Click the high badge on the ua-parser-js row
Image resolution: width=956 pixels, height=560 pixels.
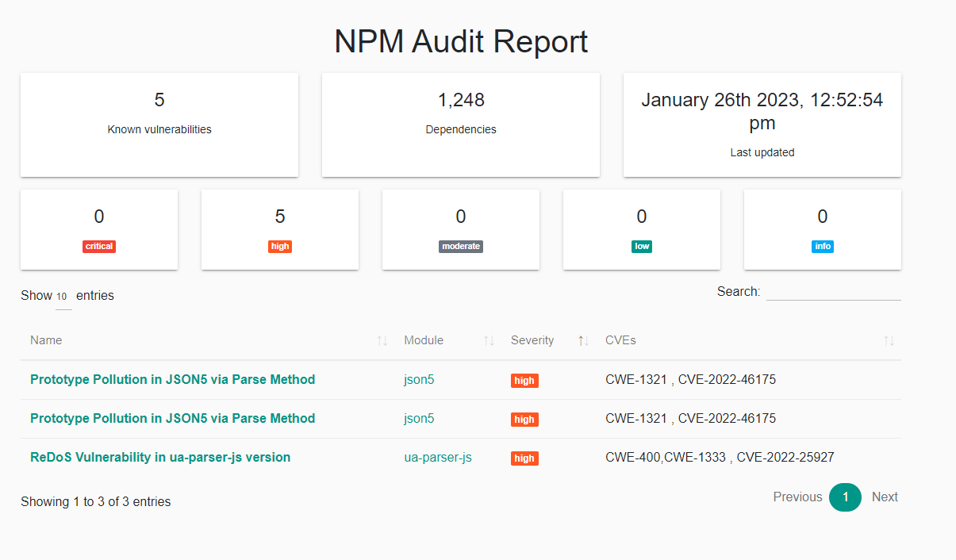pos(524,458)
